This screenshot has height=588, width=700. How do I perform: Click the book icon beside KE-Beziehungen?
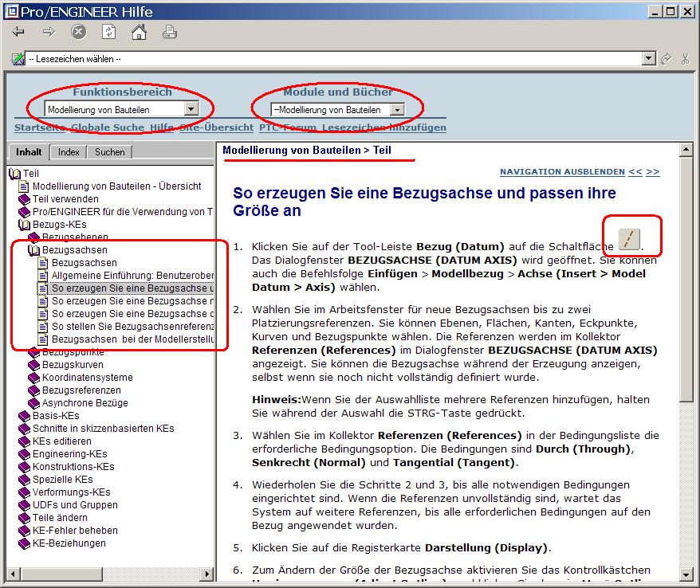(x=24, y=543)
